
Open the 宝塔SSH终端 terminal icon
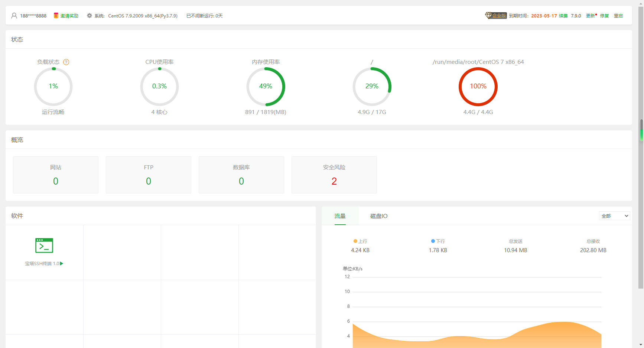pos(44,245)
